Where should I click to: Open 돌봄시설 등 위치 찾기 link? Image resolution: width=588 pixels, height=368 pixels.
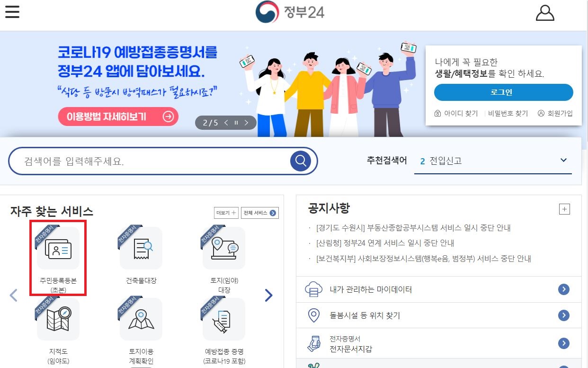click(x=365, y=315)
